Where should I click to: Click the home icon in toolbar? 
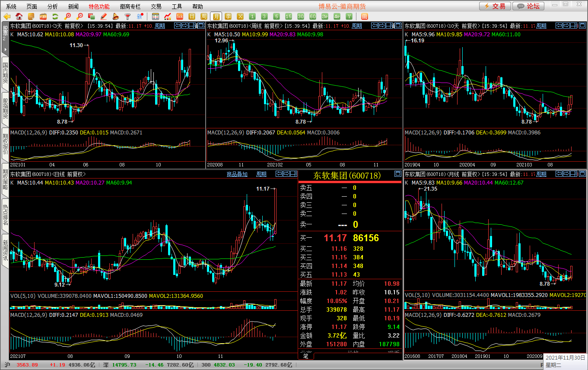19,16
